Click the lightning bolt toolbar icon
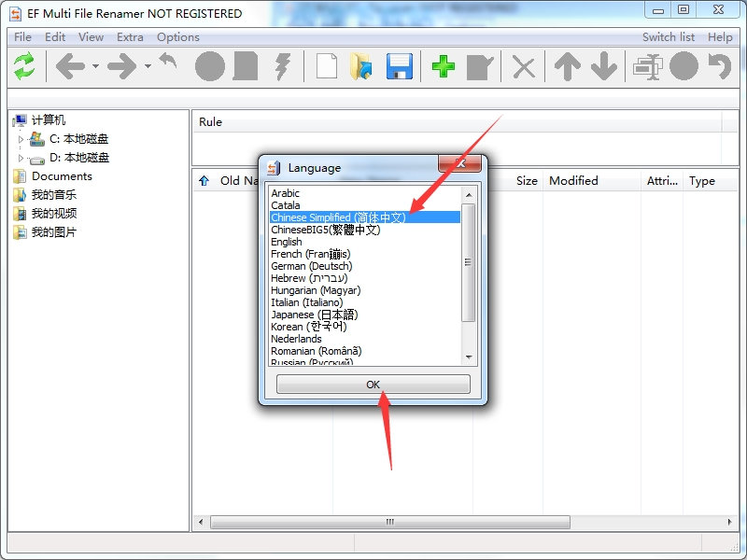Image resolution: width=747 pixels, height=560 pixels. coord(284,66)
